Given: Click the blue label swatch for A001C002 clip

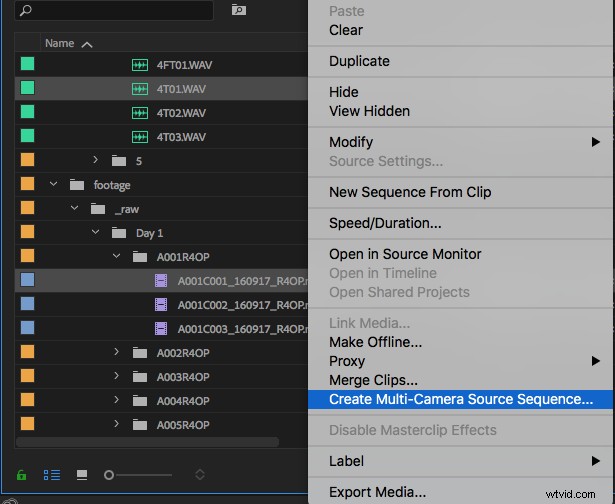Looking at the screenshot, I should (x=27, y=304).
